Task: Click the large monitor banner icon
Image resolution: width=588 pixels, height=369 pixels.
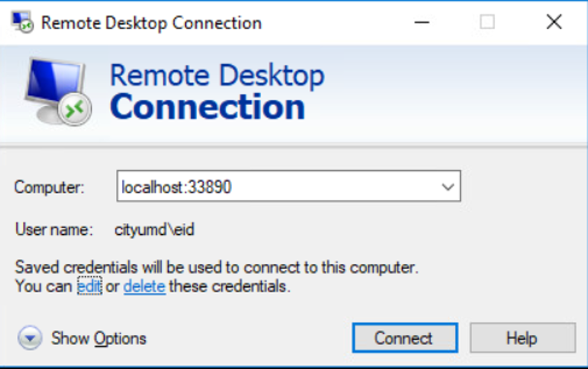Action: point(57,92)
